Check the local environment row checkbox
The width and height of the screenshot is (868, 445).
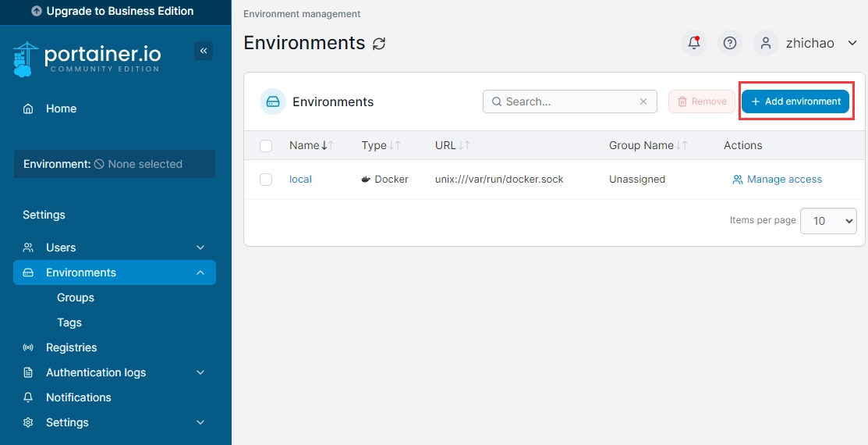pyautogui.click(x=266, y=180)
